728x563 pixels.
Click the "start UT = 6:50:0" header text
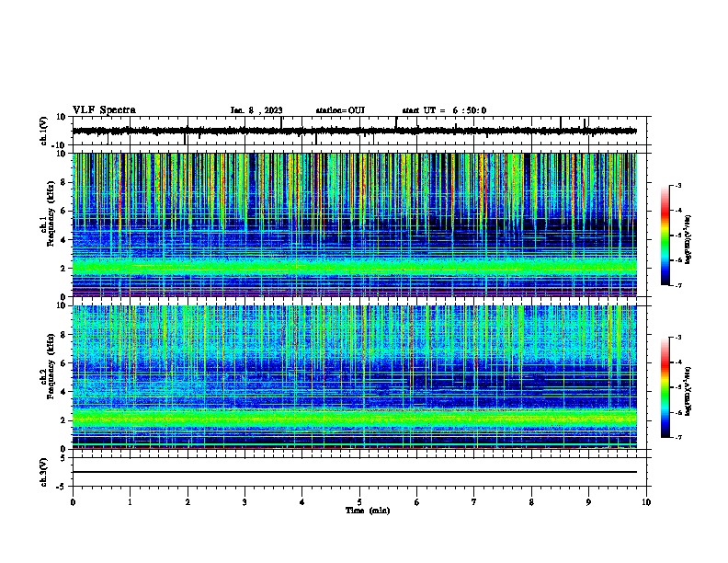444,110
